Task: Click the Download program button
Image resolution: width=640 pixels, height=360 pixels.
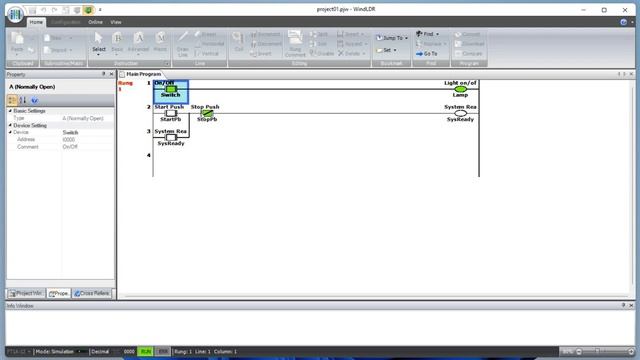Action: (469, 44)
